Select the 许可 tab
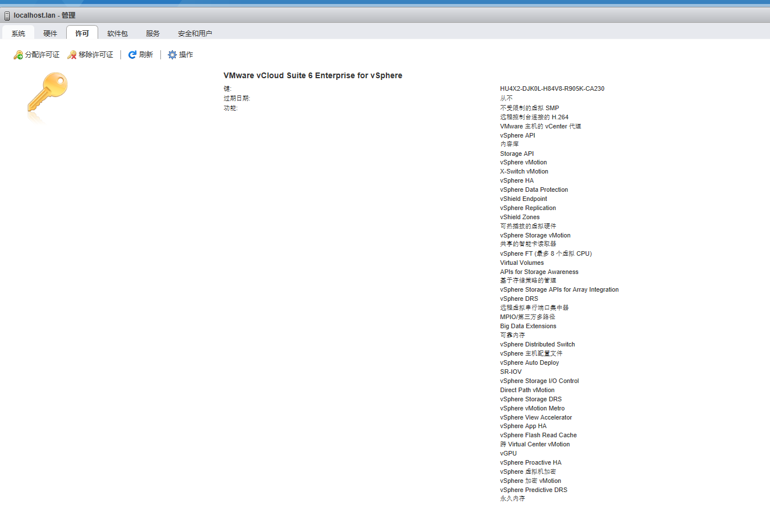The width and height of the screenshot is (770, 532). 82,33
